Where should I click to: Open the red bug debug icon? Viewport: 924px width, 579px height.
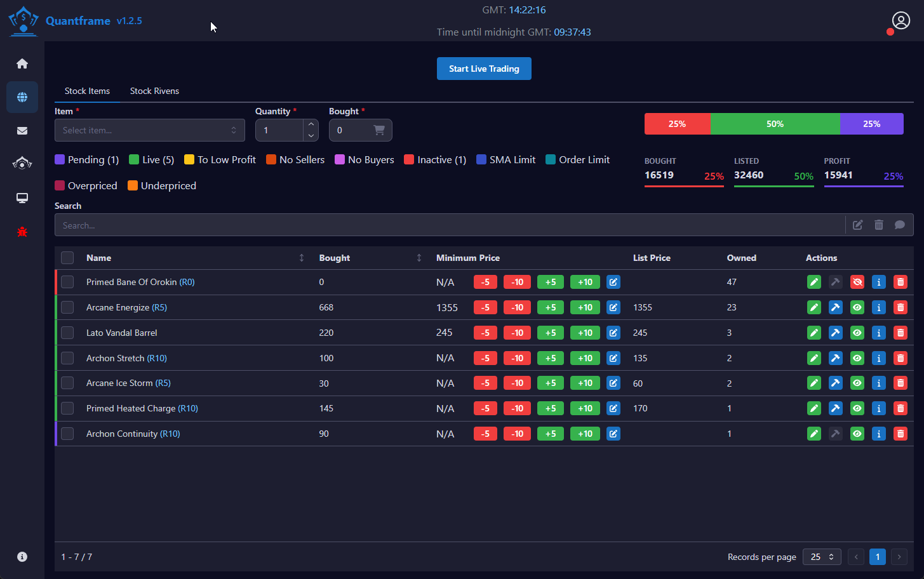22,232
